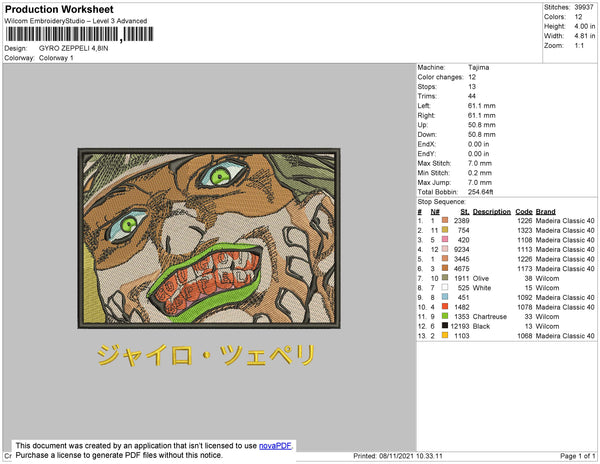
Task: Click the Trims value 44
Action: click(x=472, y=96)
